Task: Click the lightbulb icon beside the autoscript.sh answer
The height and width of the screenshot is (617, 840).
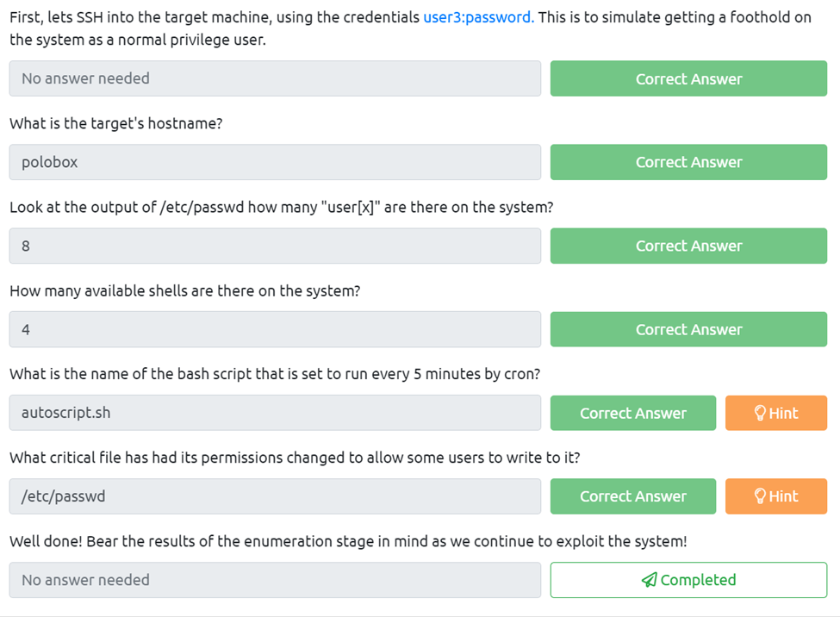Action: click(760, 414)
